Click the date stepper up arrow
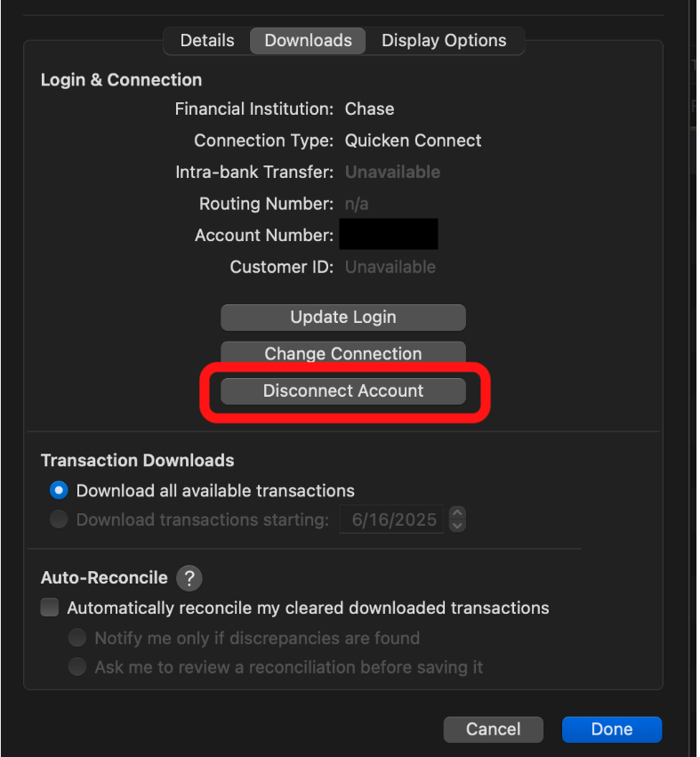 457,512
